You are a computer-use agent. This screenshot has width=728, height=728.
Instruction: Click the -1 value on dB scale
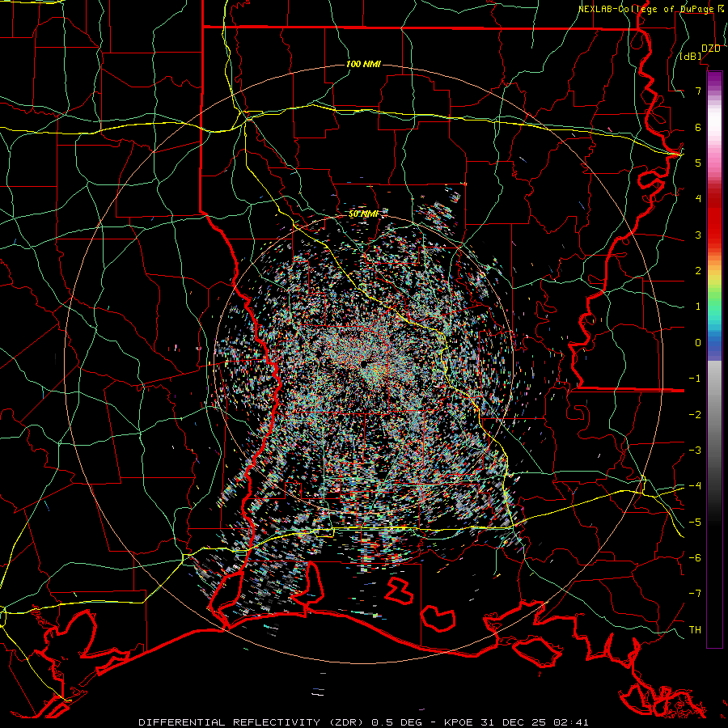pyautogui.click(x=695, y=379)
